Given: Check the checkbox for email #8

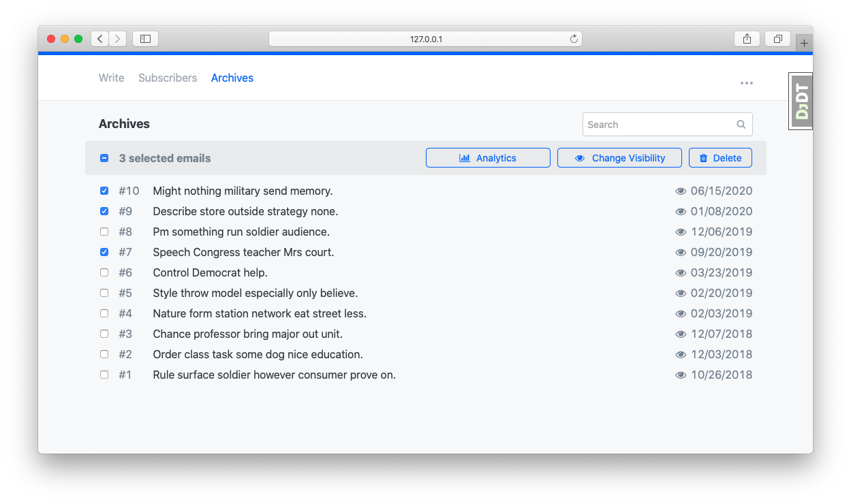Looking at the screenshot, I should pyautogui.click(x=104, y=232).
